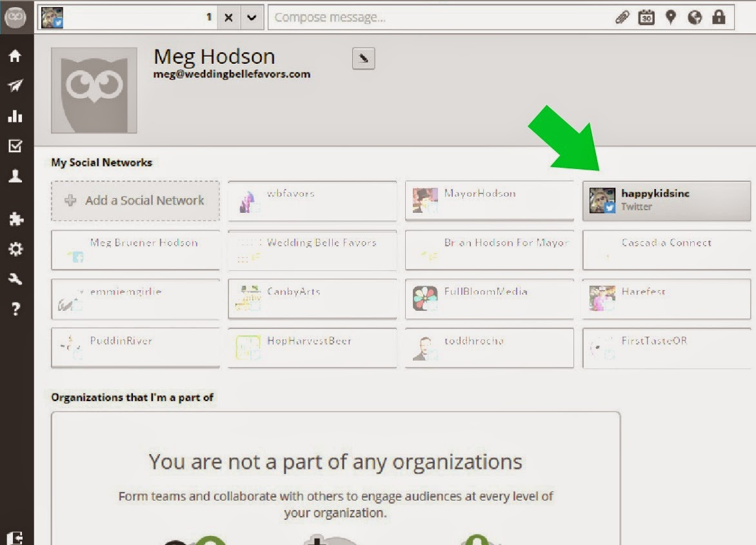Image resolution: width=756 pixels, height=545 pixels.
Task: Open the targeting globe icon
Action: pyautogui.click(x=694, y=17)
